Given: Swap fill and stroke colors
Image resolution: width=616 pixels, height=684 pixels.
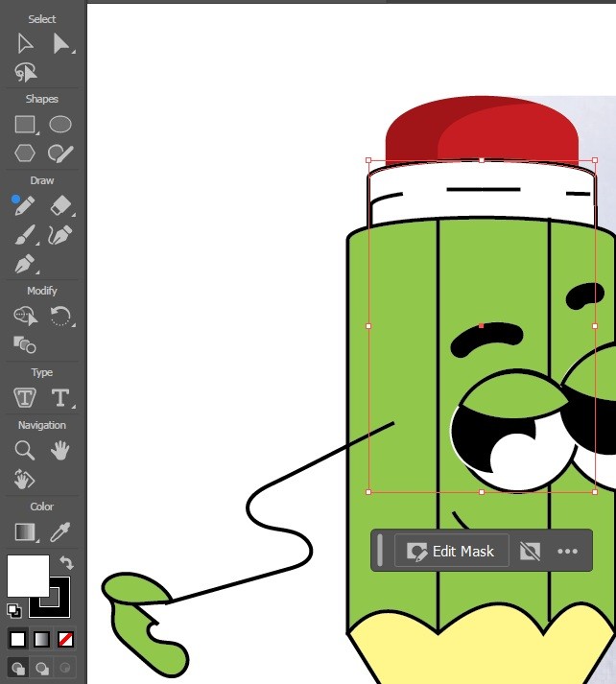Looking at the screenshot, I should [66, 563].
